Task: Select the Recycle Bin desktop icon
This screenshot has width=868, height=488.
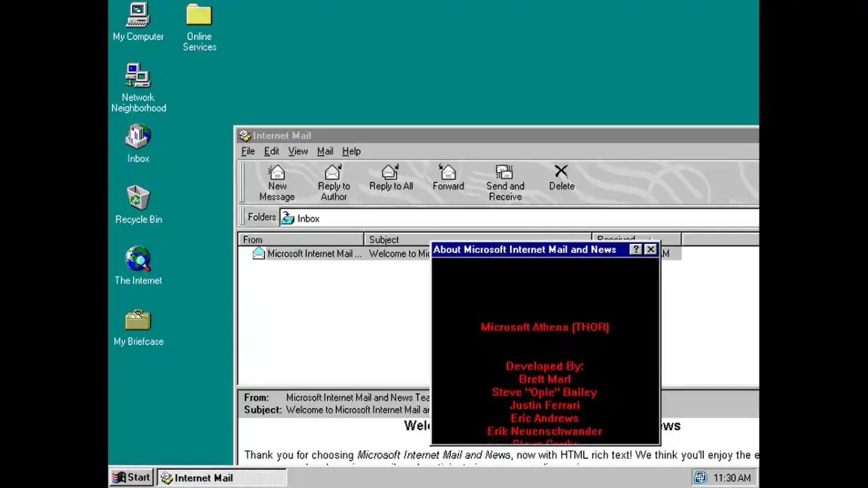Action: (x=138, y=198)
